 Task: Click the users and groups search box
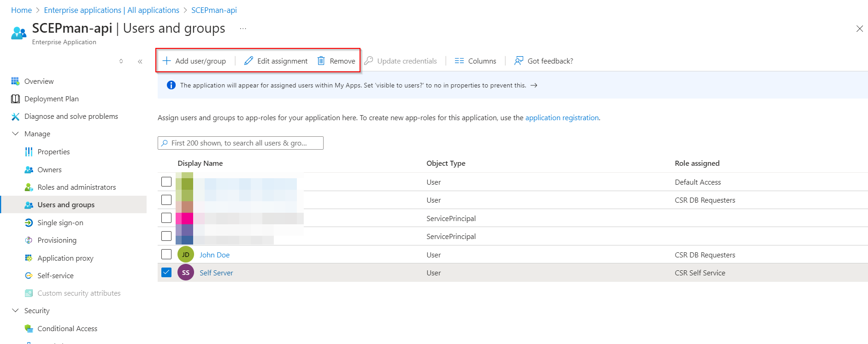[241, 143]
